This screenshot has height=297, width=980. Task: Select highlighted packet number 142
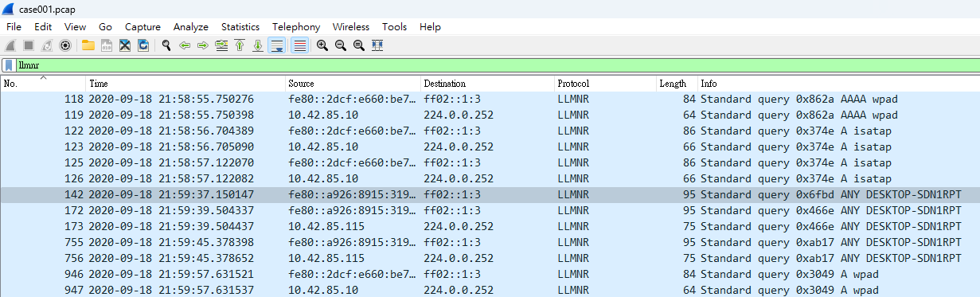(x=490, y=195)
